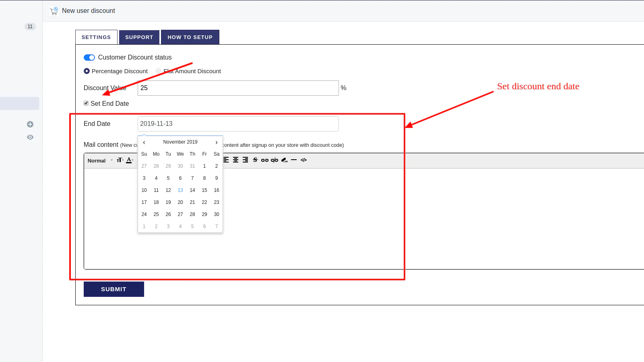
Task: Go to next month in calendar
Action: tap(217, 142)
